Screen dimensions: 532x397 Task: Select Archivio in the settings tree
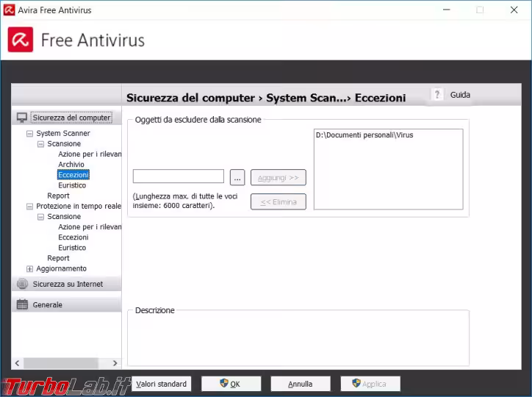[x=71, y=165]
